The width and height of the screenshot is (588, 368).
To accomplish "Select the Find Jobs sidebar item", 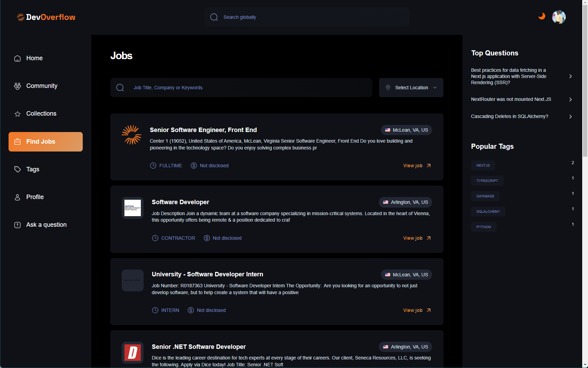I will [45, 142].
